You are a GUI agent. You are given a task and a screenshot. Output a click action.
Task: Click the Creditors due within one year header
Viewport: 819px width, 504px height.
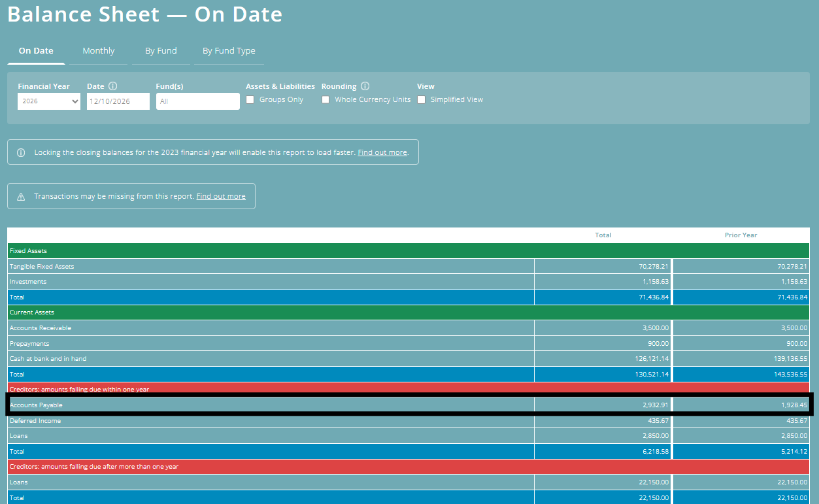click(409, 389)
